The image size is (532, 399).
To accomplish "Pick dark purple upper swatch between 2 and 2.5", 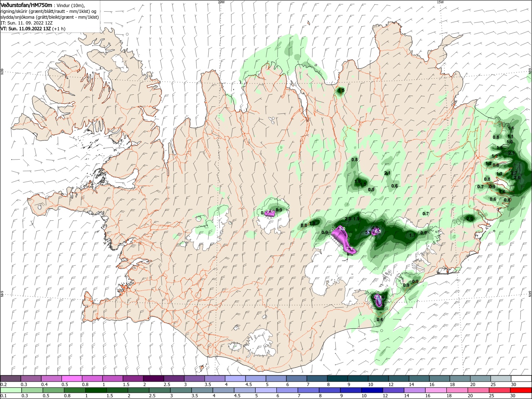I will click(153, 379).
